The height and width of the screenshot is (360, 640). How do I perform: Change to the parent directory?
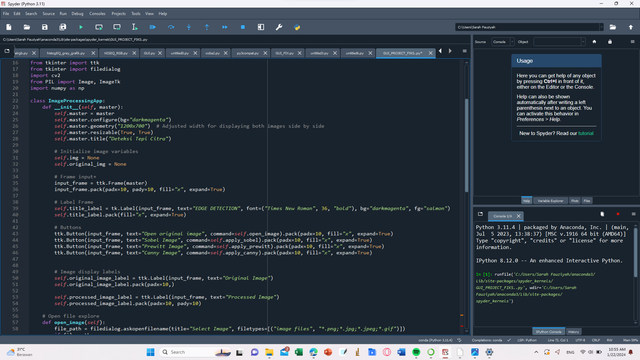[x=631, y=27]
